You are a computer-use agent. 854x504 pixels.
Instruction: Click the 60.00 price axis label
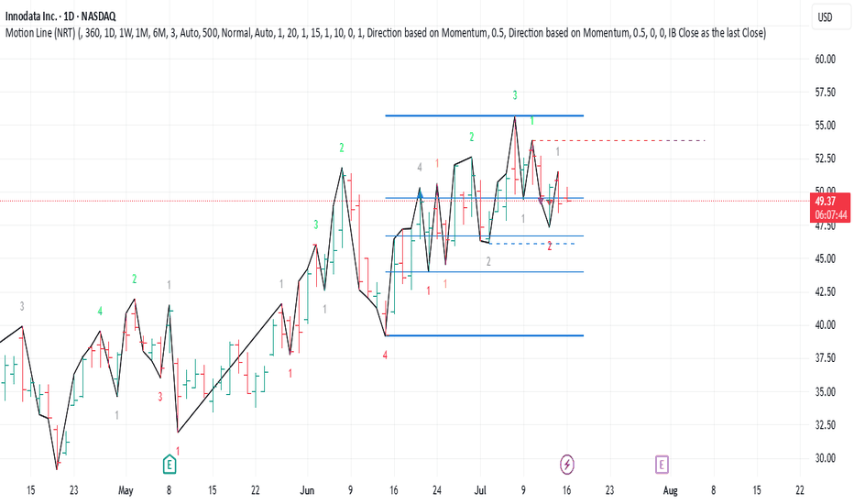coord(825,59)
